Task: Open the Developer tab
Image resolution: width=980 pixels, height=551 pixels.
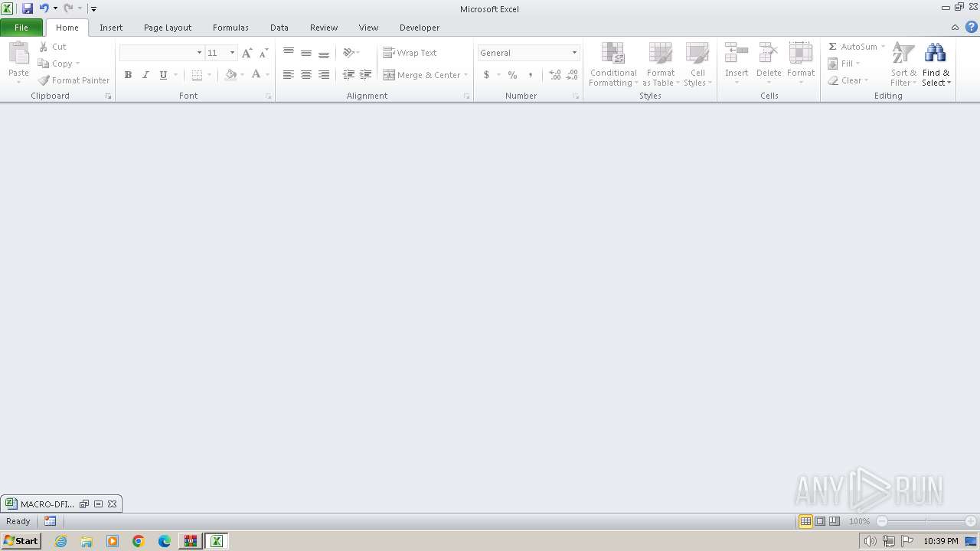Action: 420,28
